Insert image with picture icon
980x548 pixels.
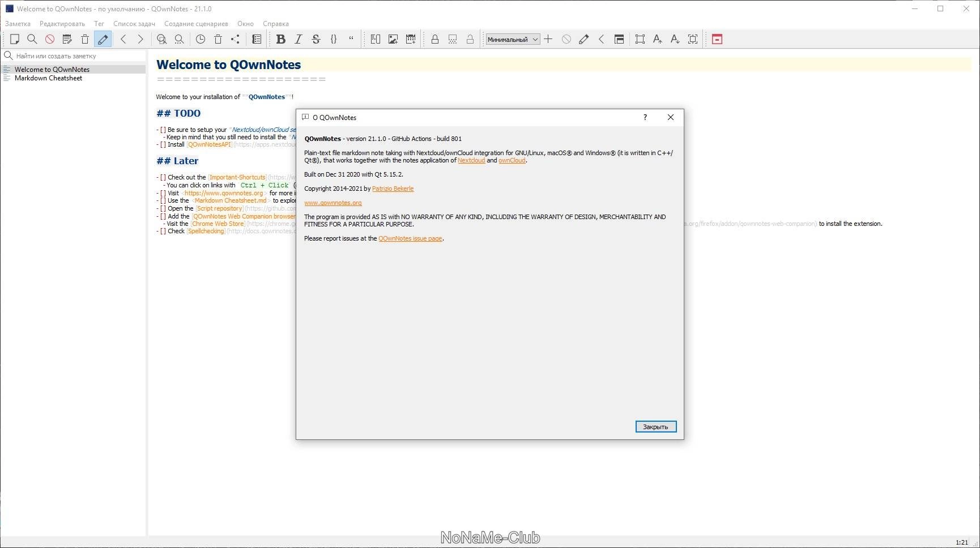393,39
